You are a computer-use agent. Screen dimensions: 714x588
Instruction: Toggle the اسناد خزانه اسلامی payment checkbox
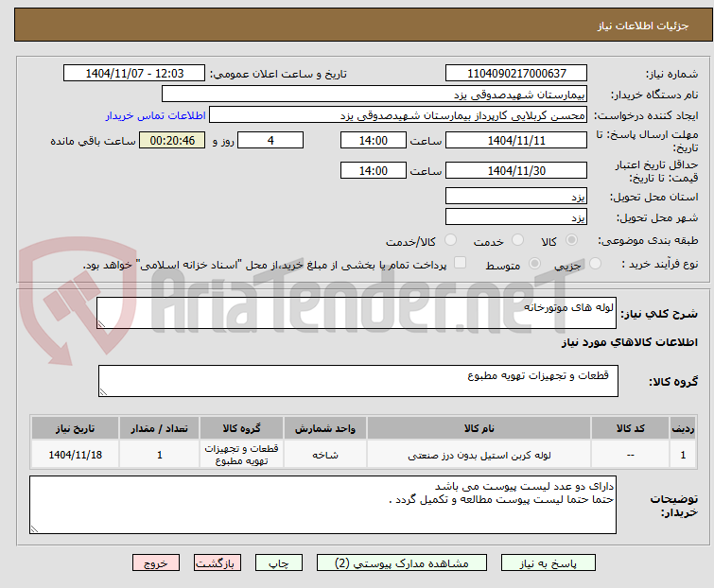(461, 263)
